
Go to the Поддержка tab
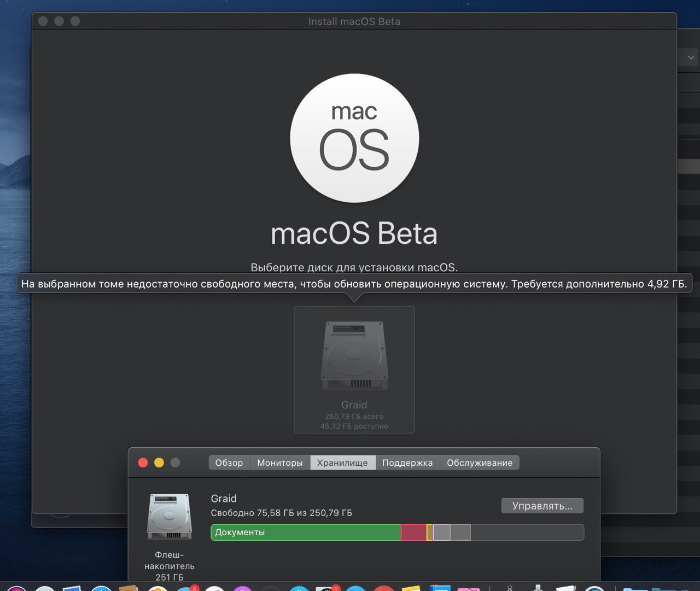click(x=407, y=463)
